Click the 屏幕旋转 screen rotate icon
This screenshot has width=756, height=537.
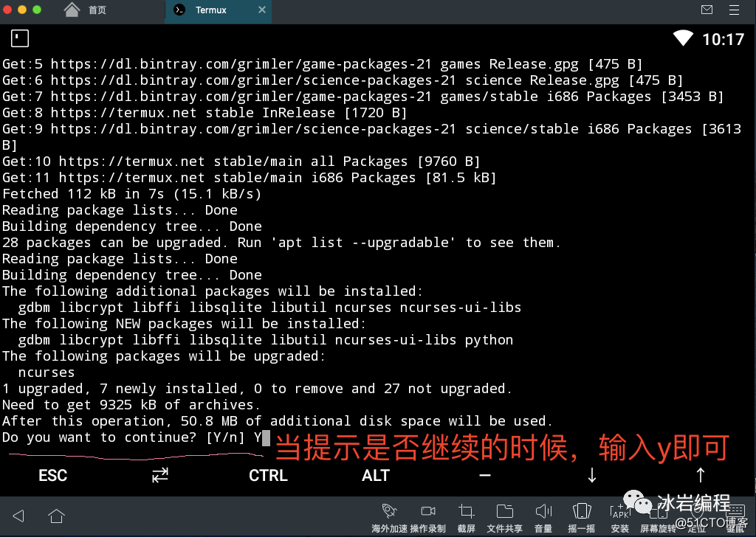coord(658,511)
